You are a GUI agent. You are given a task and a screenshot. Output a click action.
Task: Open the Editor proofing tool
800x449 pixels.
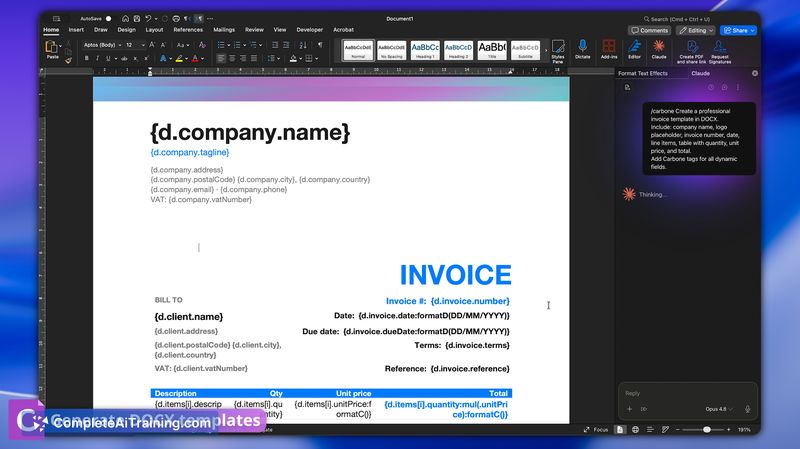click(634, 49)
